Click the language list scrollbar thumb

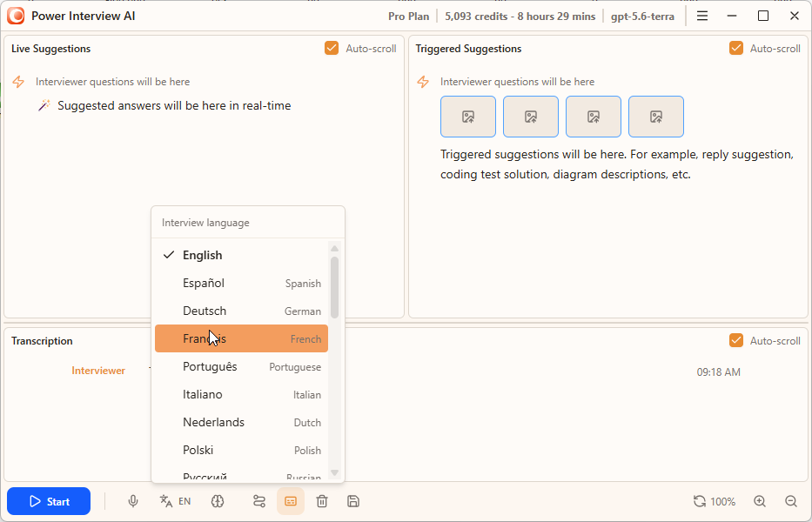[334, 287]
